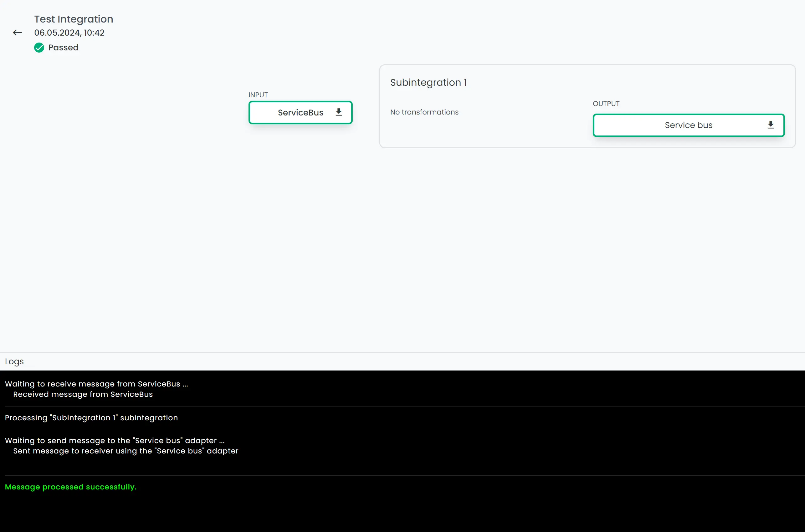Click log line Received message from ServiceBus
805x532 pixels.
coord(83,394)
